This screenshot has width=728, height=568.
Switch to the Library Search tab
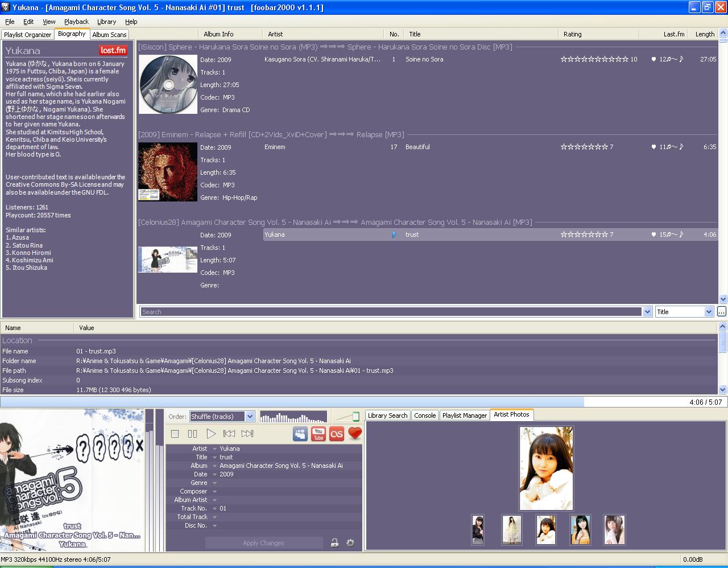(387, 415)
